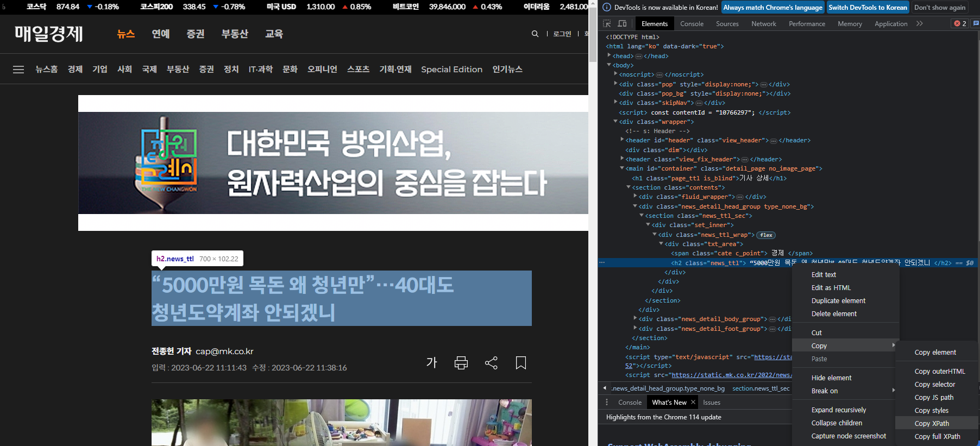The image size is (980, 446).
Task: Open the hamburger menu beside 뉴스홈
Action: pyautogui.click(x=18, y=70)
